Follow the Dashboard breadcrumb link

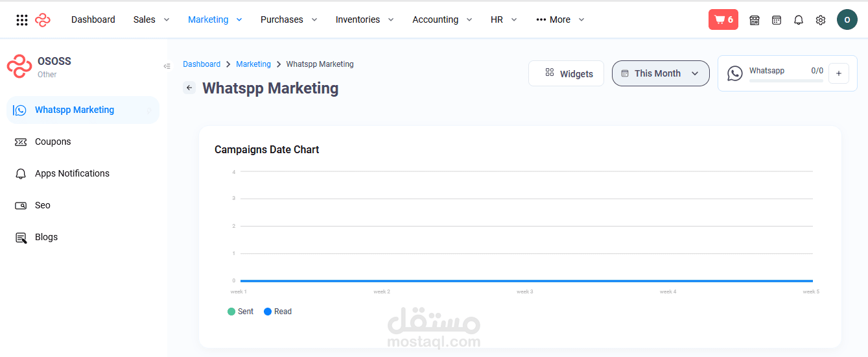click(202, 64)
